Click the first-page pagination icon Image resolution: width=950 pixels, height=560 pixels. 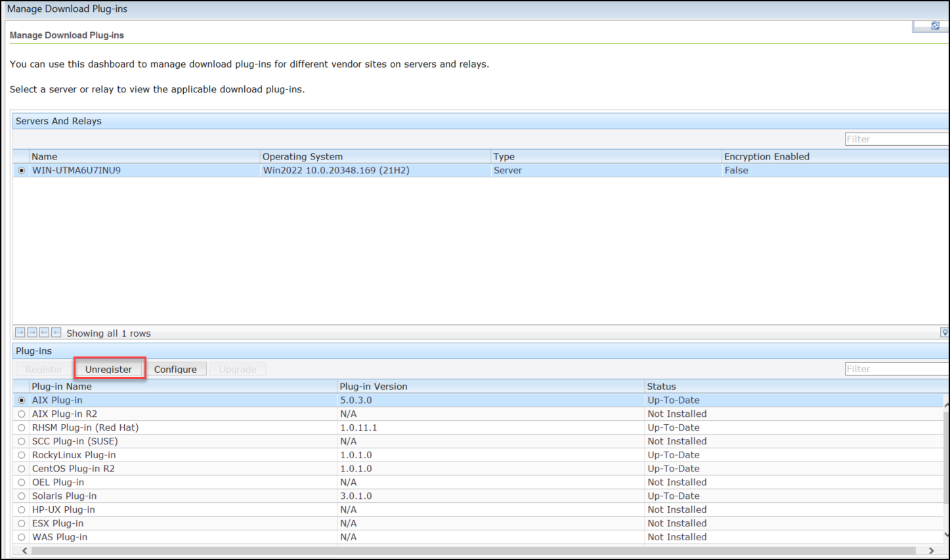19,332
